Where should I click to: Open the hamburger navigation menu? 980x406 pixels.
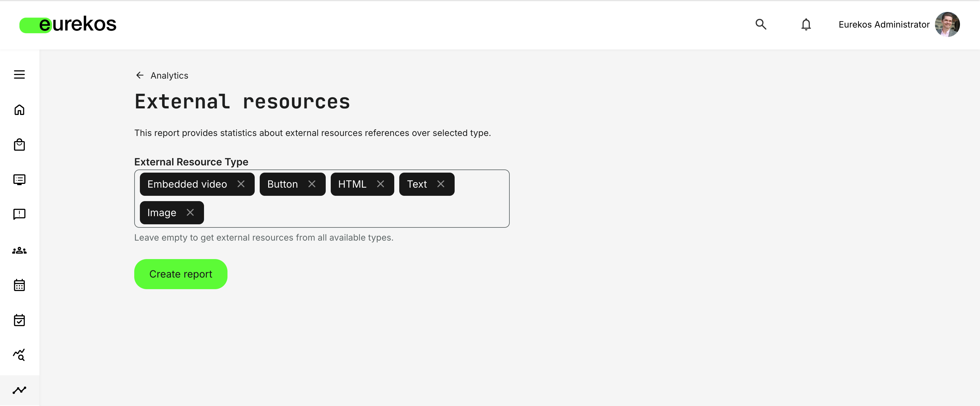(19, 75)
